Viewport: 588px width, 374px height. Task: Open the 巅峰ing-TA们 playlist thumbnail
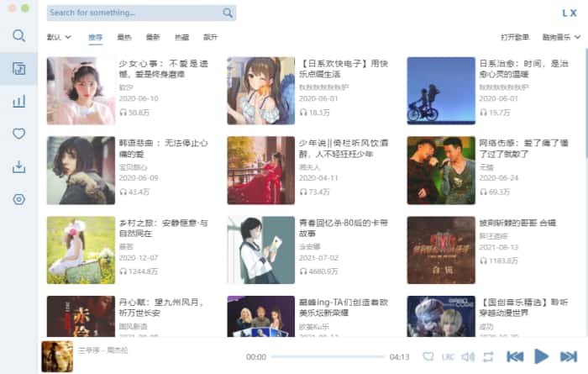[261, 317]
